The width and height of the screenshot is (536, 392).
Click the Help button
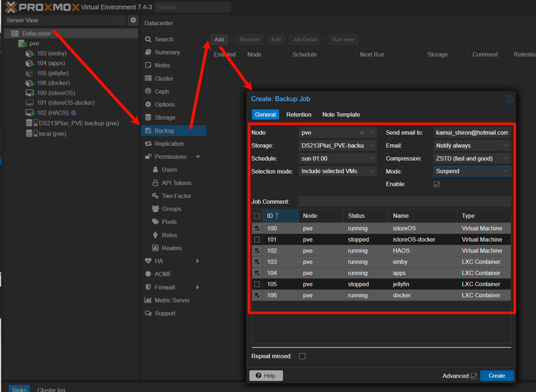(x=266, y=376)
